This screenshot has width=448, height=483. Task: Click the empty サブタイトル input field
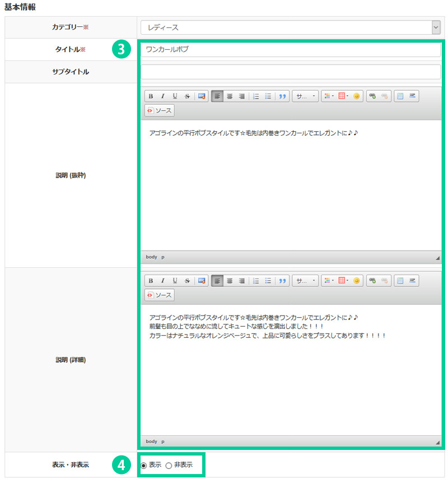(x=290, y=72)
